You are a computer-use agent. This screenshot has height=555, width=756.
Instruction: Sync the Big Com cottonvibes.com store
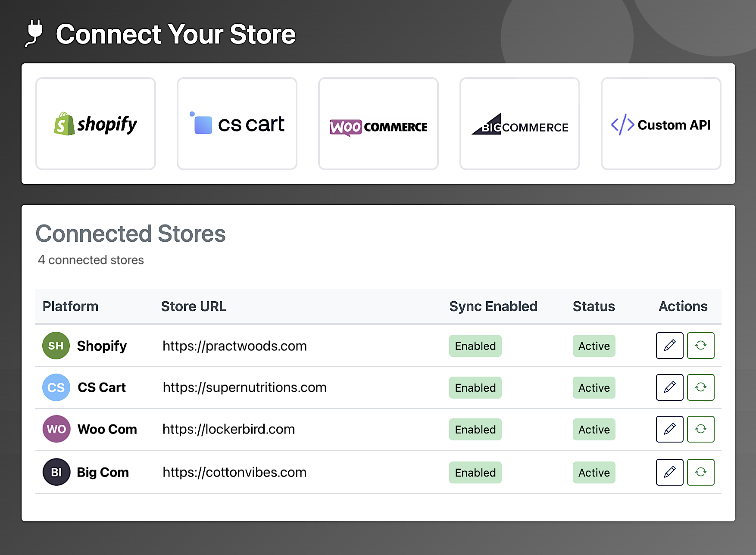coord(701,472)
